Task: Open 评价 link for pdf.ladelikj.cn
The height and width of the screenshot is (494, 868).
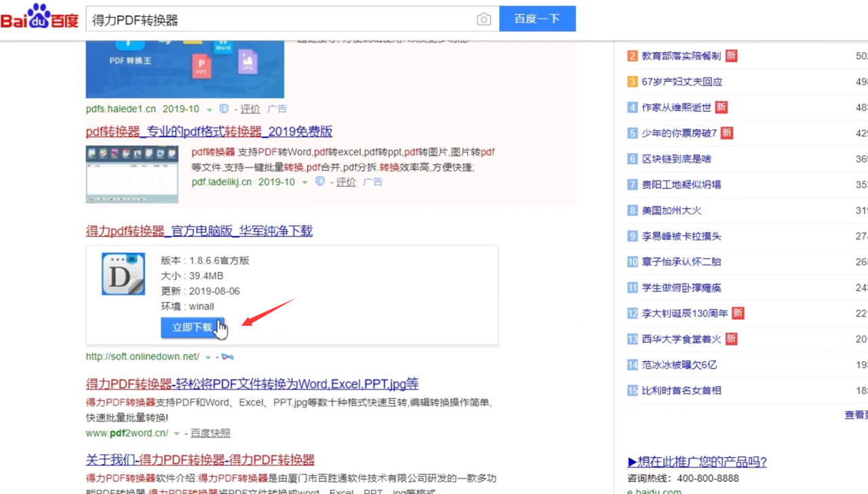Action: pos(346,182)
